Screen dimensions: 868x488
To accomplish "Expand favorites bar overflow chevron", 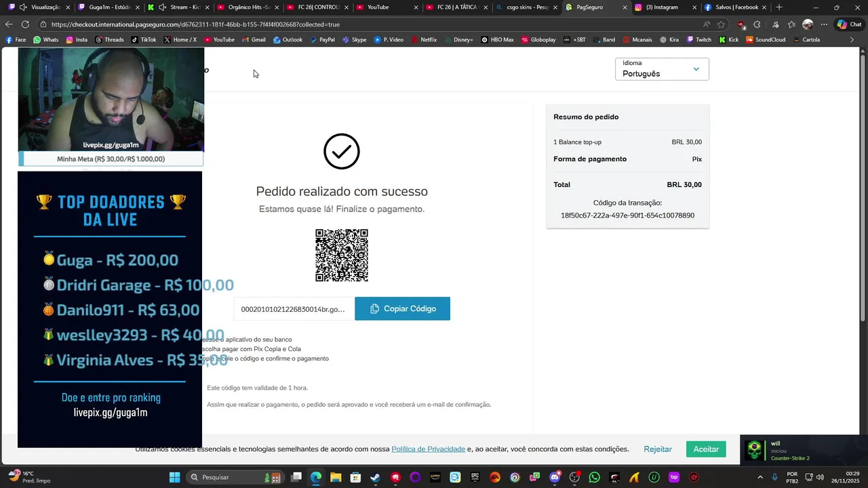I will point(852,40).
